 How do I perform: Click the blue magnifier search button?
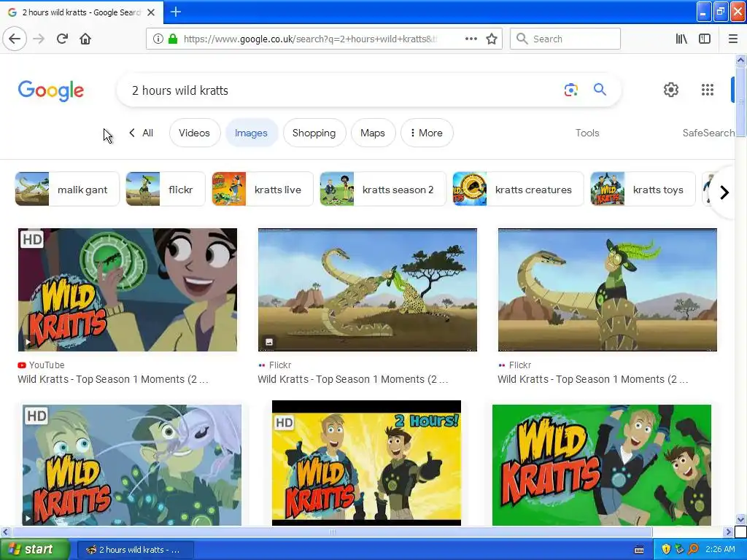coord(600,90)
